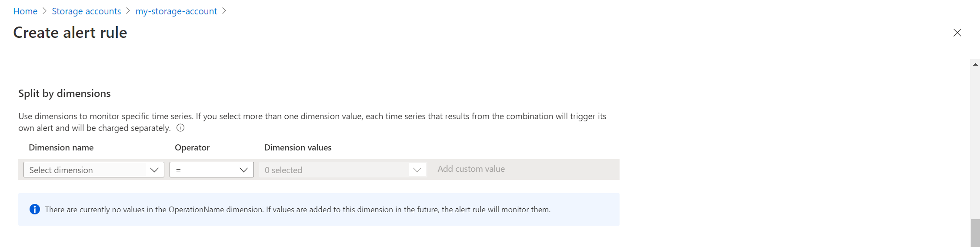The height and width of the screenshot is (247, 980).
Task: Click the info tooltip icon after "charged separately"
Action: pyautogui.click(x=180, y=128)
